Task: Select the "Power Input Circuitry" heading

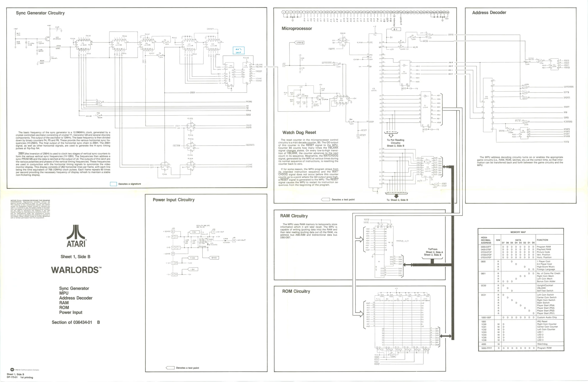Action: click(173, 200)
